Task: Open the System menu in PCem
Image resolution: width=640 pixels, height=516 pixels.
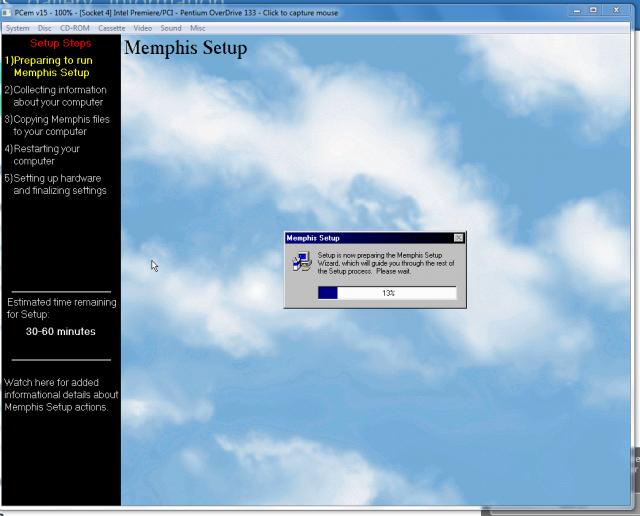Action: click(x=18, y=28)
